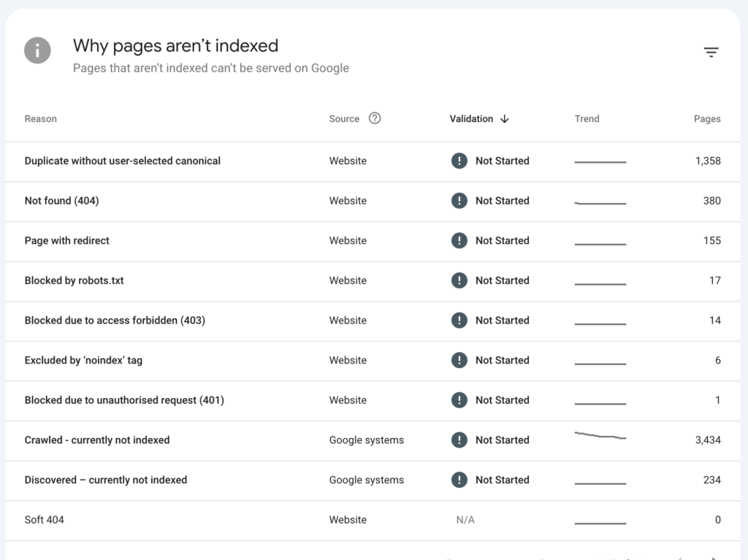Open the filter rows icon
The image size is (748, 560).
tap(711, 53)
